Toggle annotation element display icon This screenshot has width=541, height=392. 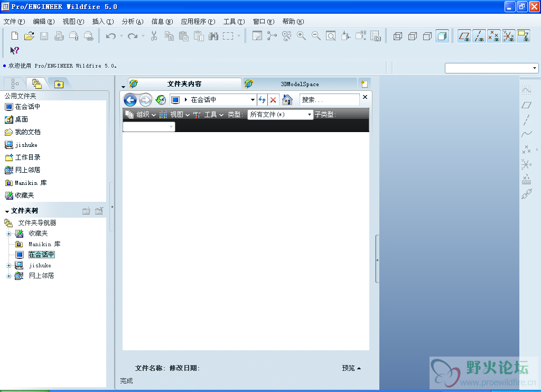point(524,36)
